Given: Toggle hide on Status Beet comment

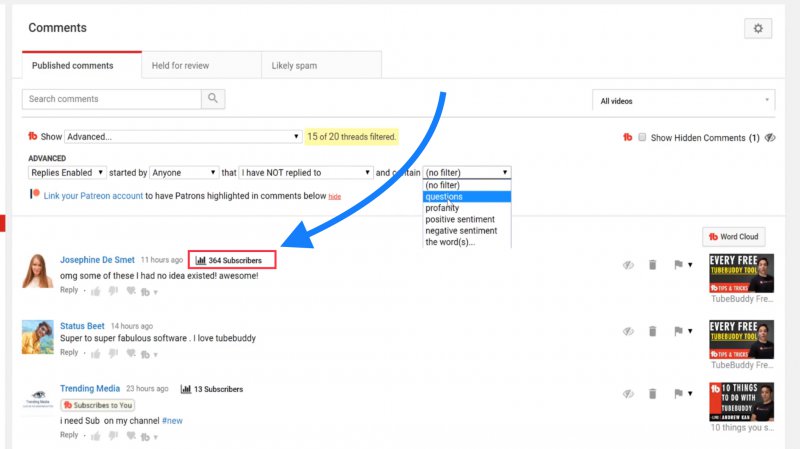Looking at the screenshot, I should point(627,331).
